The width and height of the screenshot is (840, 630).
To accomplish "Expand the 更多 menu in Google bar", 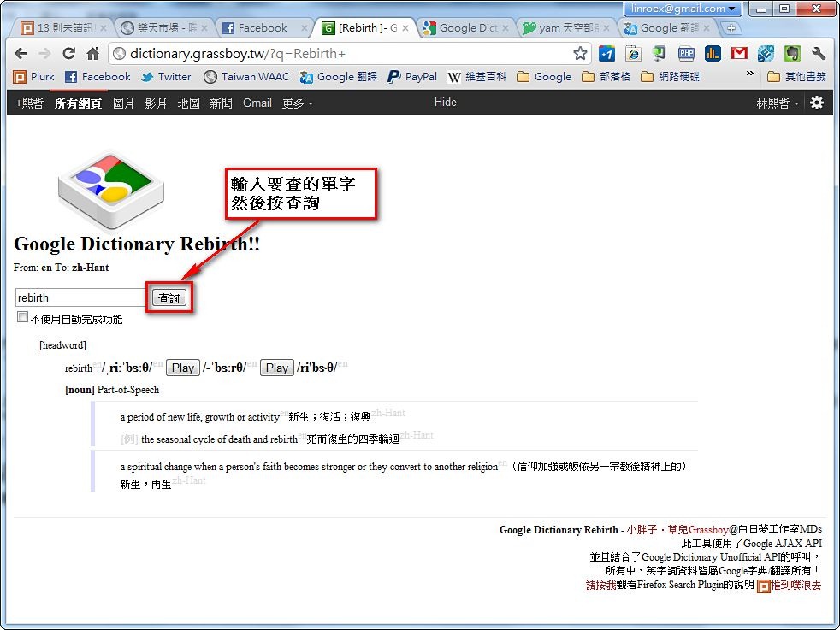I will pos(298,103).
